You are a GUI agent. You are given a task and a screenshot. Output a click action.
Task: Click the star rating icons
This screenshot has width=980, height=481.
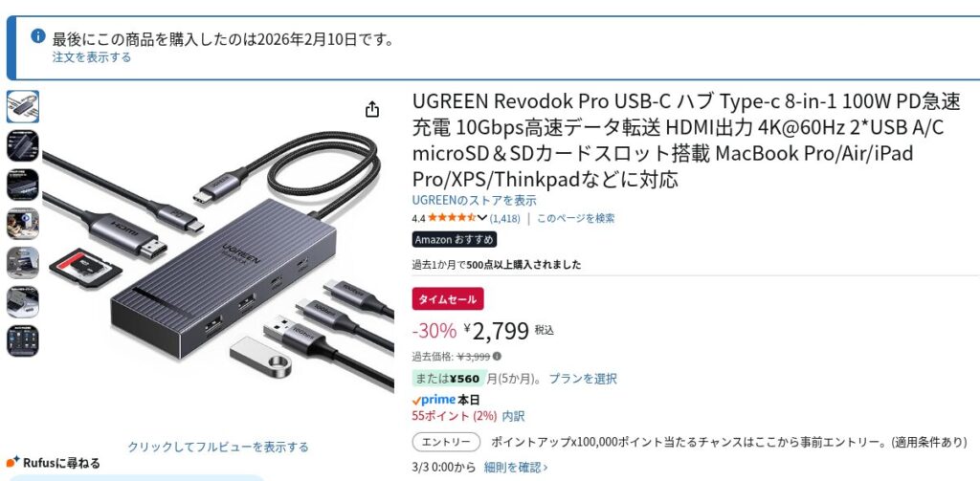tap(452, 218)
